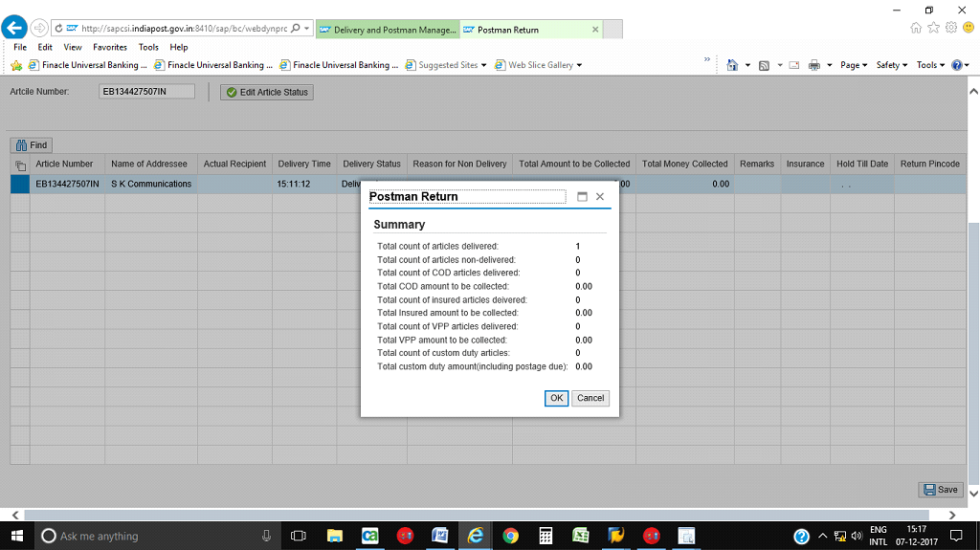Open Calculator from the taskbar
This screenshot has width=980, height=550.
coord(546,536)
